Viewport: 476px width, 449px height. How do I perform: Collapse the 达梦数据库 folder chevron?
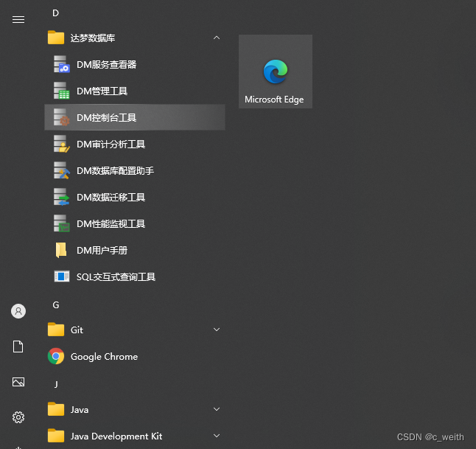(217, 38)
